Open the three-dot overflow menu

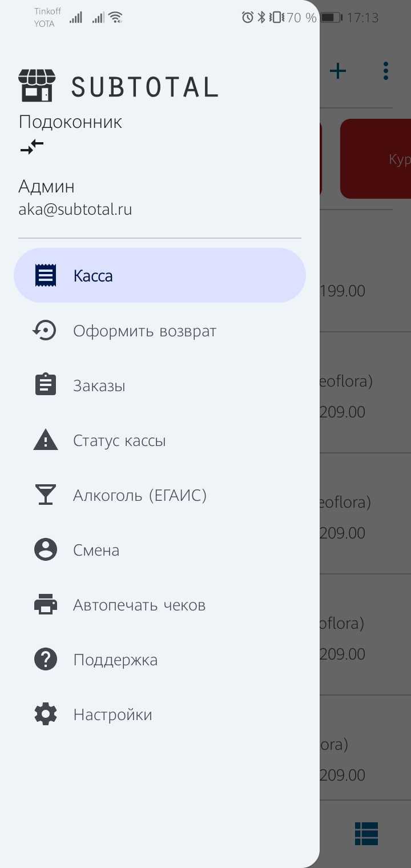[x=386, y=71]
